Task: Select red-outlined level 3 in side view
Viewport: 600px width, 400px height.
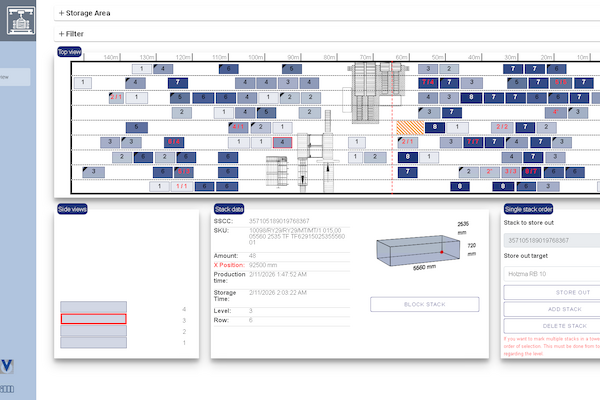Action: pyautogui.click(x=93, y=319)
